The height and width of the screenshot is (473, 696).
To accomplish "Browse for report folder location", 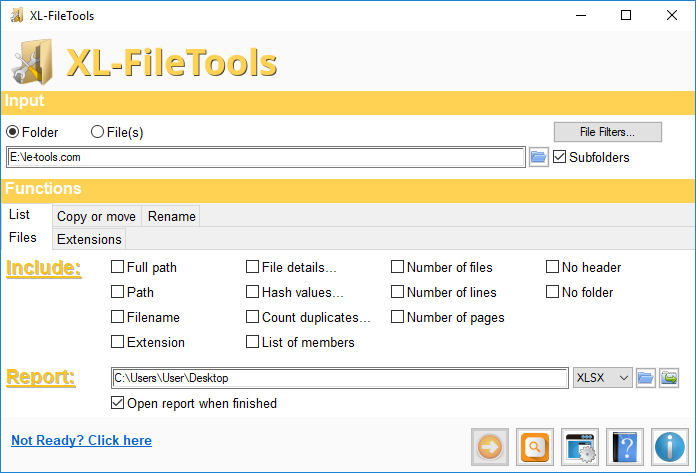I will 645,378.
